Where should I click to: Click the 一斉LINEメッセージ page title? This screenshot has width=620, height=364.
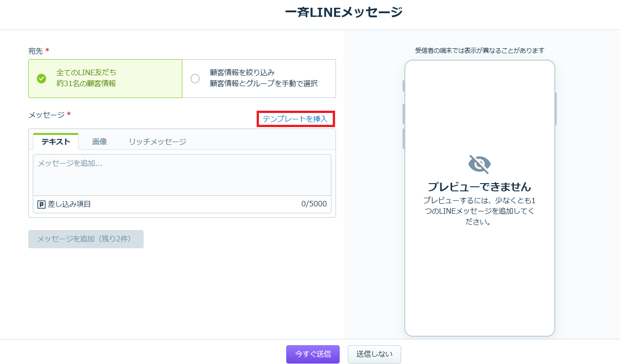(x=344, y=12)
